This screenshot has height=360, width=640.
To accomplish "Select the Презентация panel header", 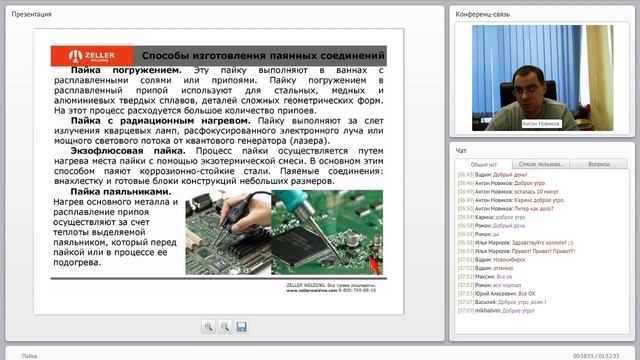I will click(x=31, y=14).
